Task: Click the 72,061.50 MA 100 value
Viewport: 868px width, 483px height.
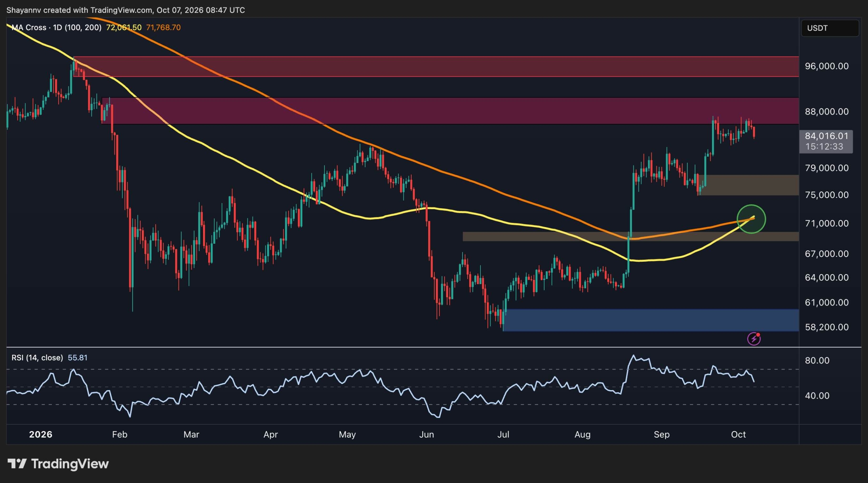Action: (x=124, y=27)
